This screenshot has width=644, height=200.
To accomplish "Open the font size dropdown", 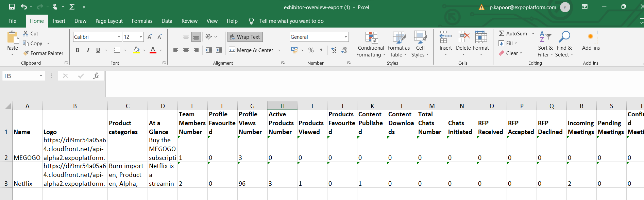I will pyautogui.click(x=141, y=37).
